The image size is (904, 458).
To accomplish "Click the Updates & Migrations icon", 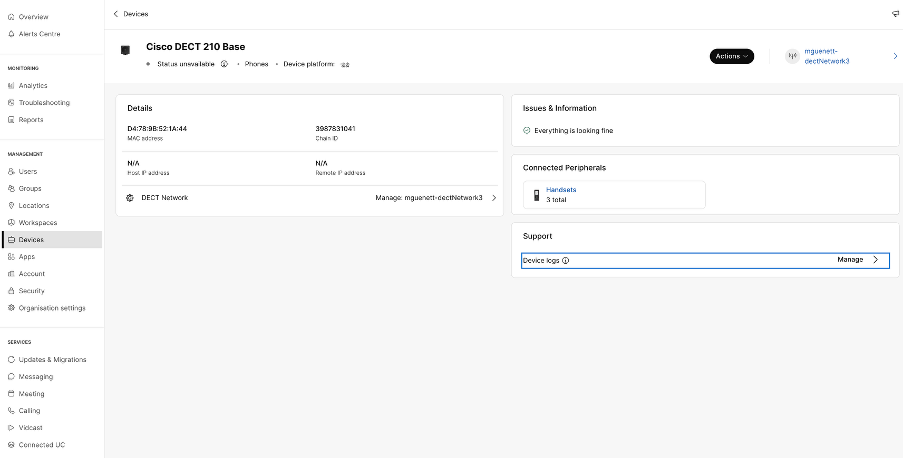I will [11, 359].
